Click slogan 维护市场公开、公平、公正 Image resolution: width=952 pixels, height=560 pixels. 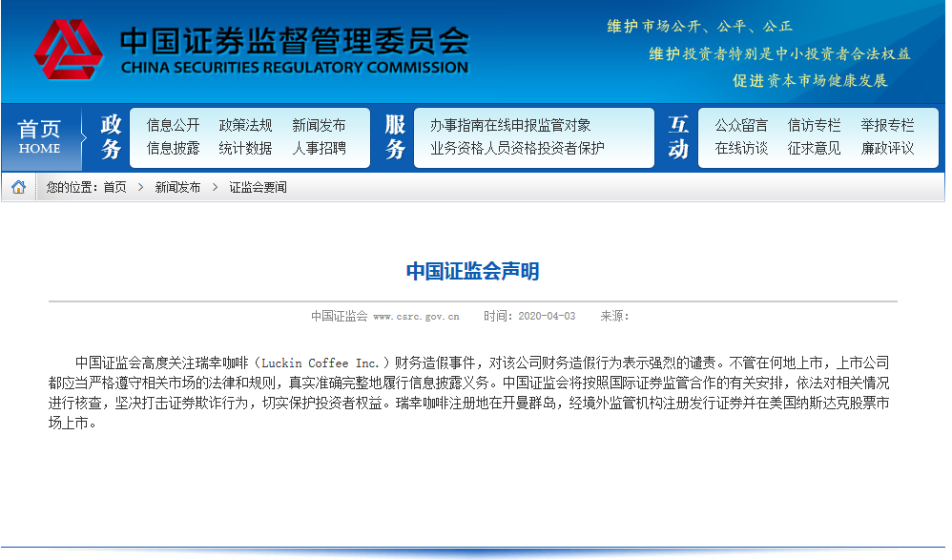pos(699,26)
